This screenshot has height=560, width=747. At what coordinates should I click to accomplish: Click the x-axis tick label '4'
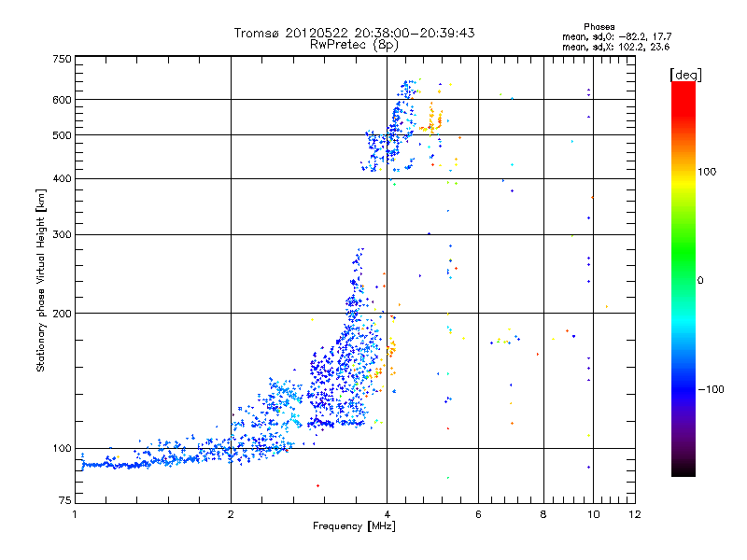(x=387, y=514)
